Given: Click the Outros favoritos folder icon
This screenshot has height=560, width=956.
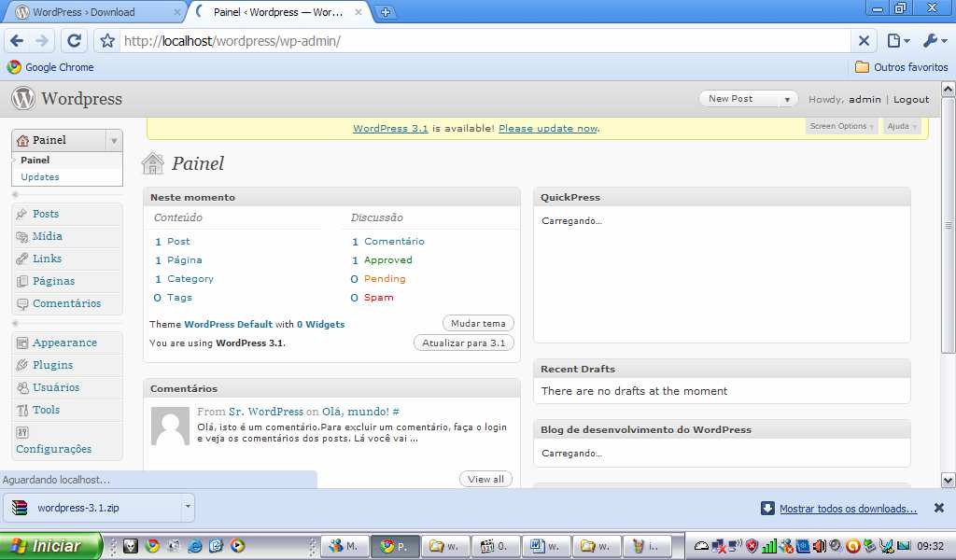Looking at the screenshot, I should (862, 67).
